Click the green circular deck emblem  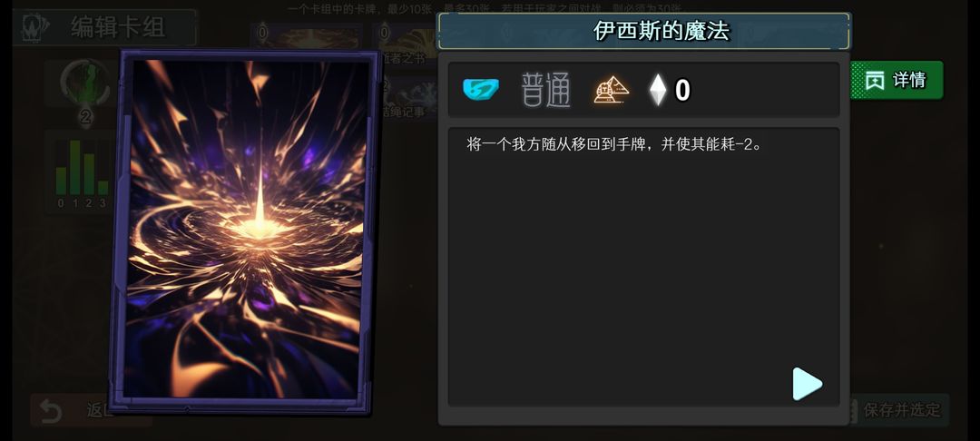[85, 83]
